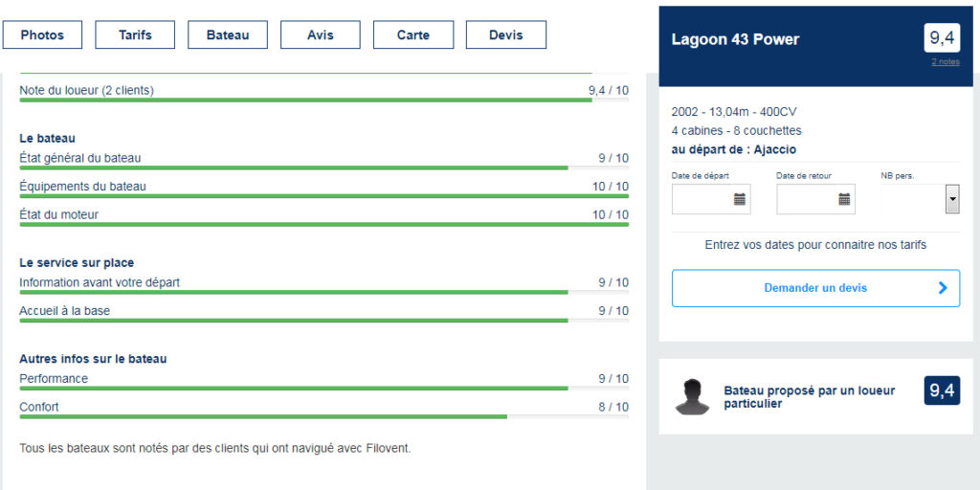Open the departure date calendar icon

tap(740, 199)
